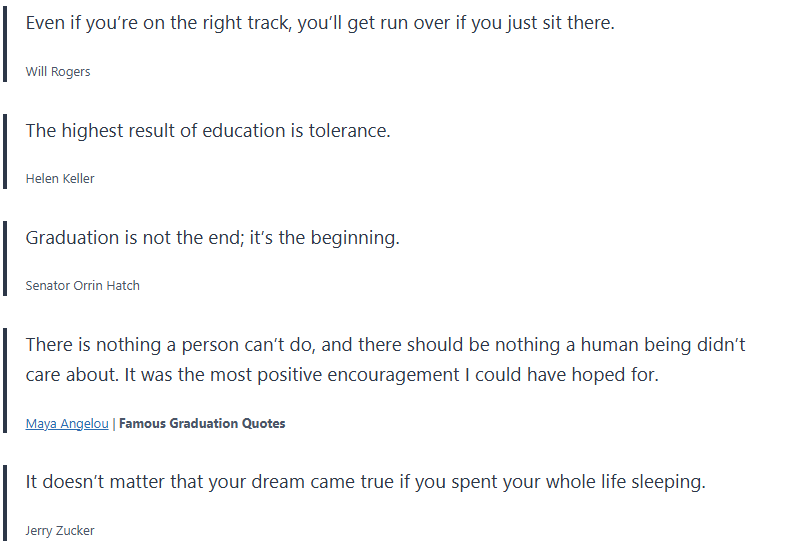Viewport: 808px width, 545px height.
Task: Click the vertical bar beside the Jerry Zucker quote
Action: (x=5, y=503)
